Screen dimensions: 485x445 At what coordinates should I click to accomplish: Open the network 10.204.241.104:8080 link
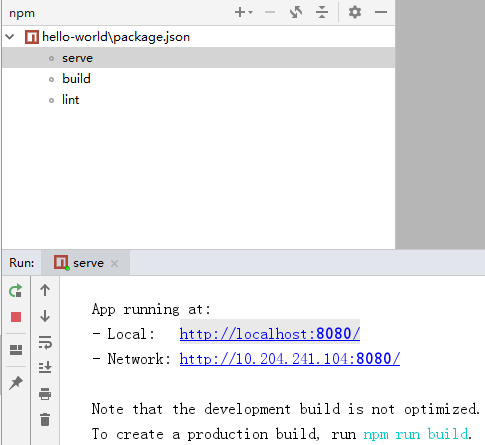coord(290,359)
